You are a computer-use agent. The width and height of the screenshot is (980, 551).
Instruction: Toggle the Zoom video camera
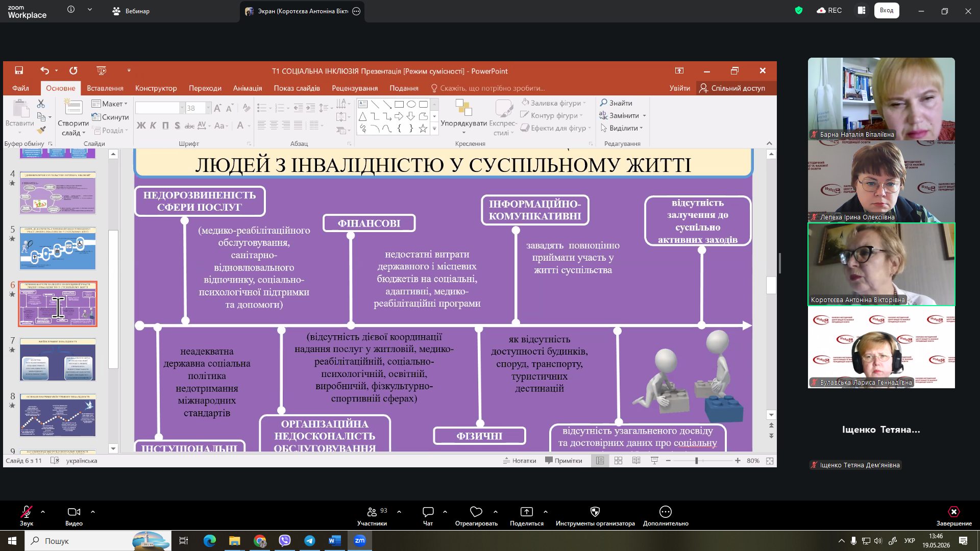click(x=74, y=512)
